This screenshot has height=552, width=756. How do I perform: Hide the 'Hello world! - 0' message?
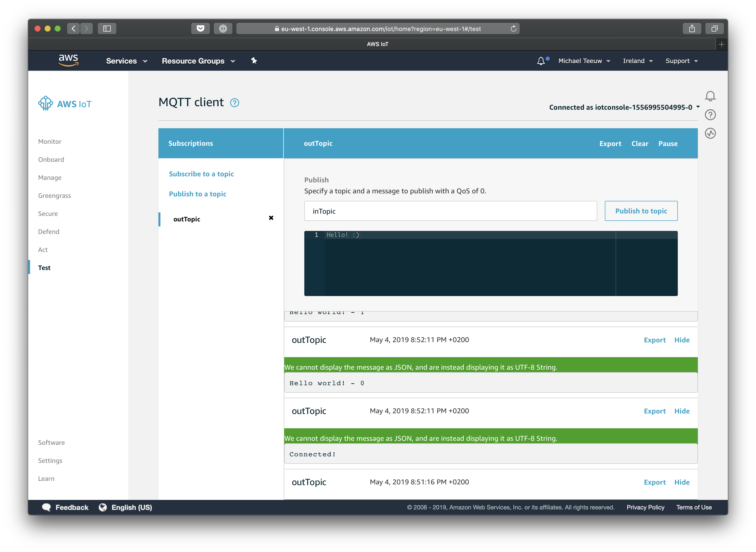682,340
